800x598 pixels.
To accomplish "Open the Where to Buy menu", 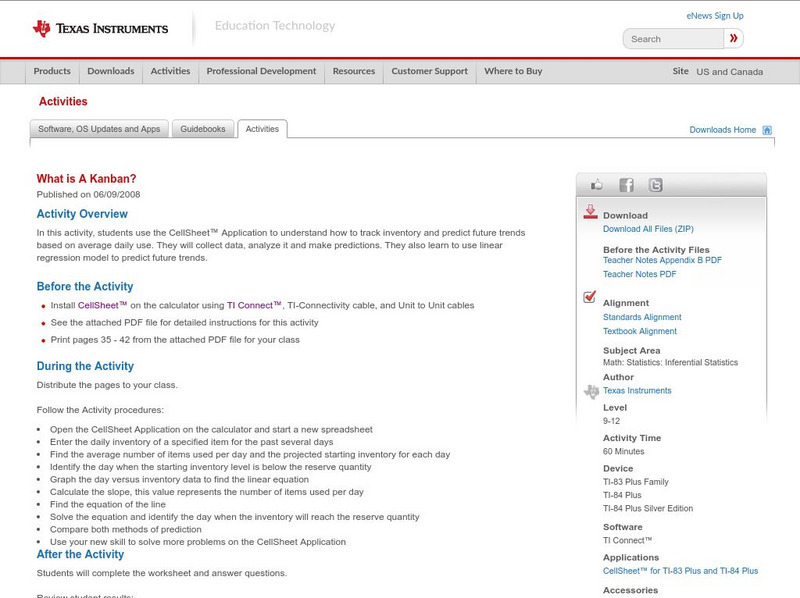I will 513,71.
